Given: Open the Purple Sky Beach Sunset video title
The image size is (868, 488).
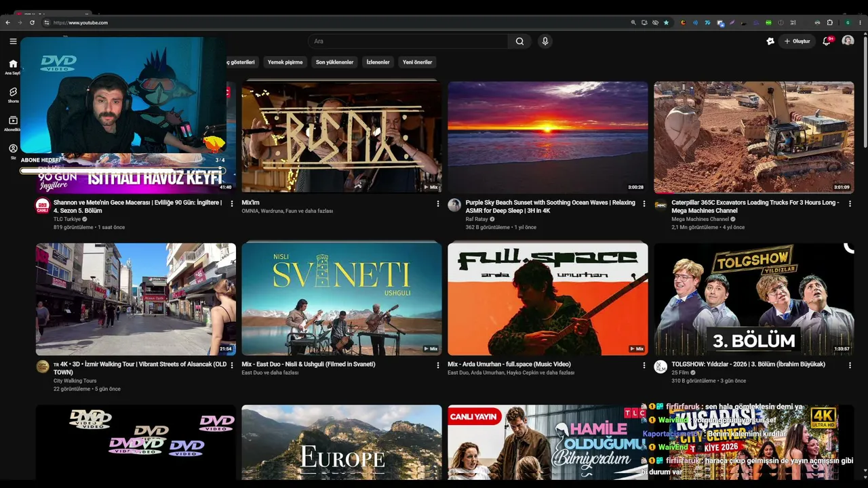Looking at the screenshot, I should tap(551, 206).
